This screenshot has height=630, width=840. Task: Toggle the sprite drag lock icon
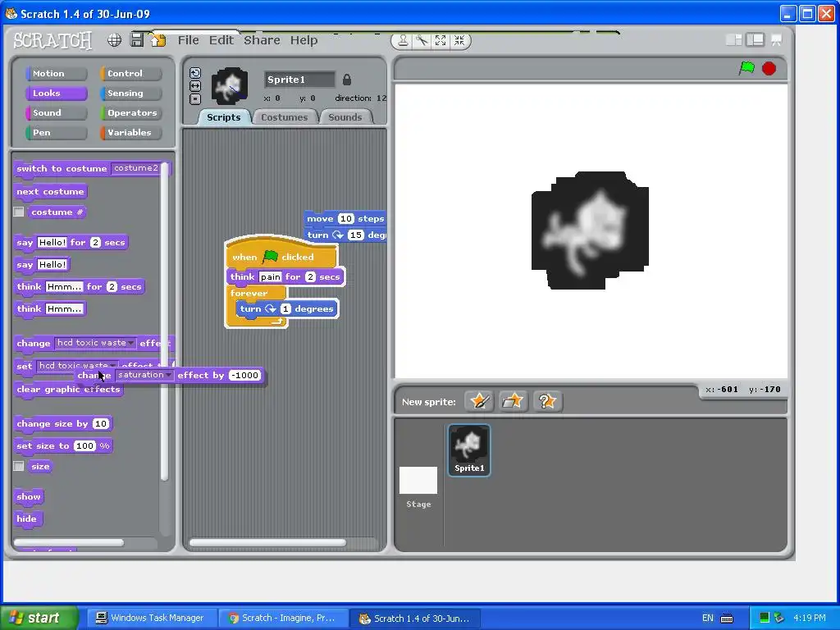pos(347,80)
